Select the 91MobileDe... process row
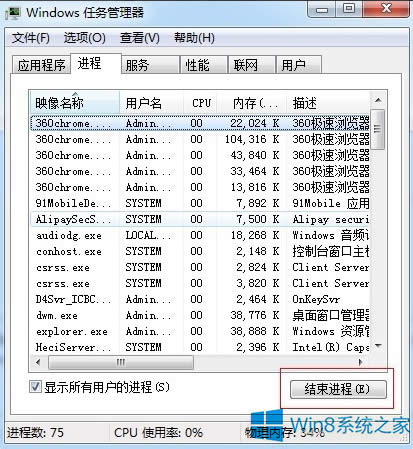This screenshot has height=449, width=413. (200, 203)
